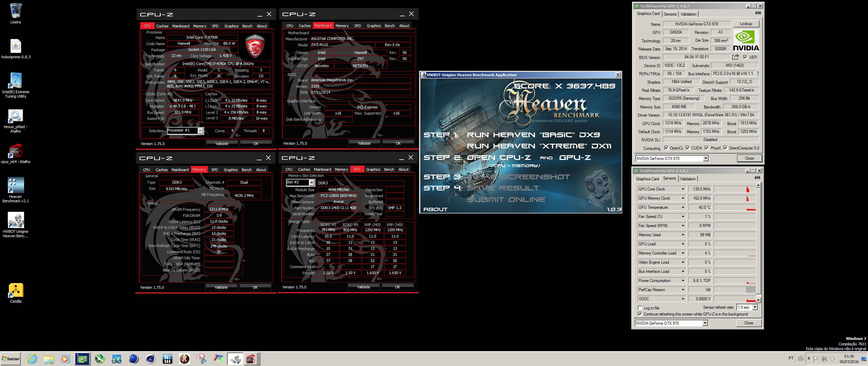Open About tab in bottom-right CPU-Z window
The height and width of the screenshot is (366, 868).
(403, 169)
